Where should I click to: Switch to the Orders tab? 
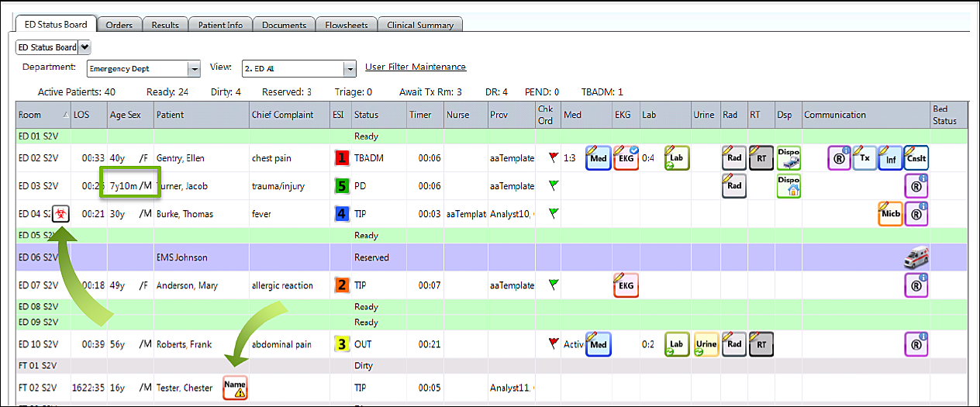pos(119,25)
